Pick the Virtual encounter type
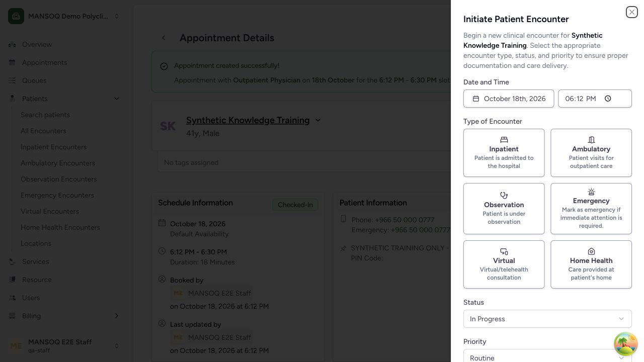The image size is (644, 362). pyautogui.click(x=504, y=264)
